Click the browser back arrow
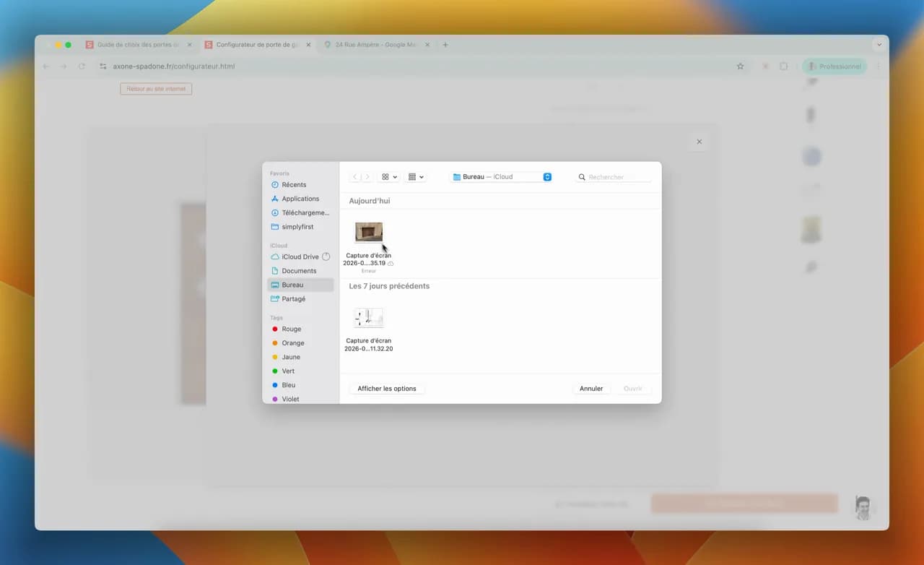Viewport: 924px width, 565px height. pos(46,66)
